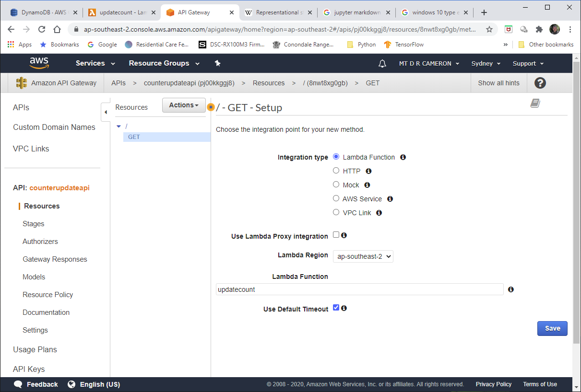Viewport: 581px width, 392px height.
Task: Open the Chrome three-dot menu
Action: coord(570,29)
